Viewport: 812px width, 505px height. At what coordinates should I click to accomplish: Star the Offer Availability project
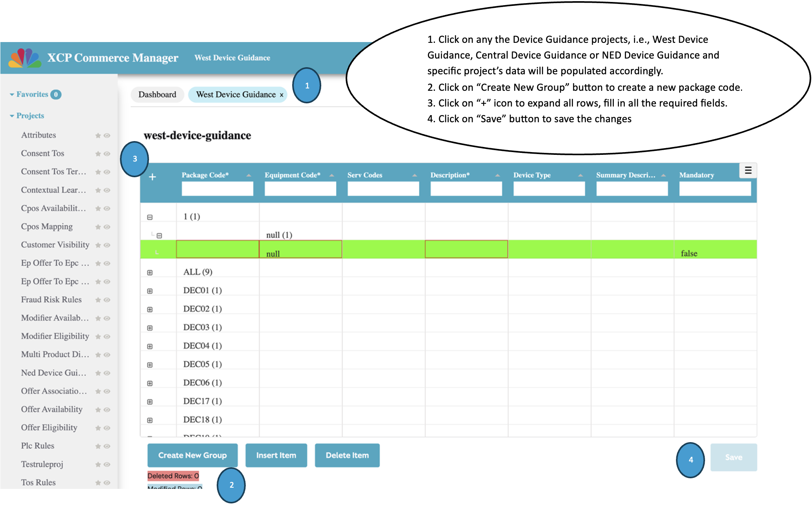pos(98,410)
